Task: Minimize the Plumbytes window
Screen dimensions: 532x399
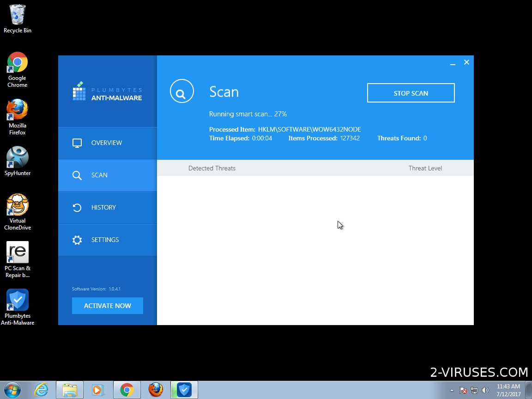Action: point(453,63)
